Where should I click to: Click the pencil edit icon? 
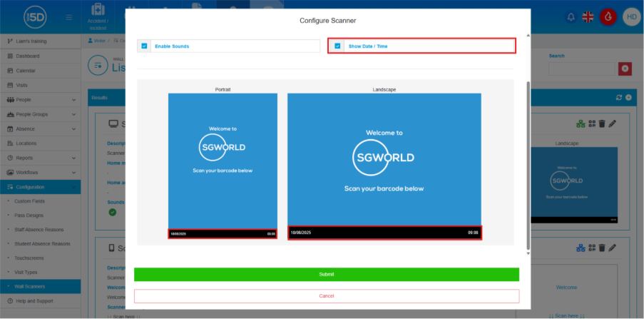click(613, 123)
